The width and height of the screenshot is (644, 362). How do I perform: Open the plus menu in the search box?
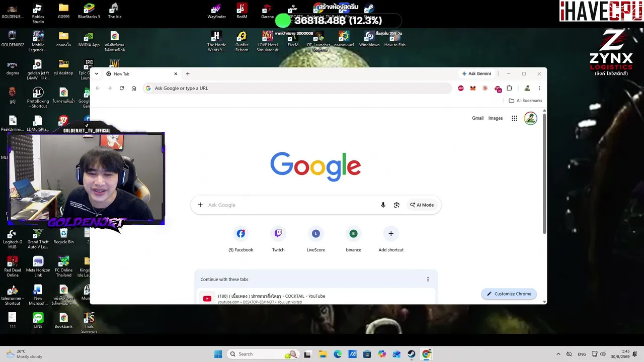point(200,205)
